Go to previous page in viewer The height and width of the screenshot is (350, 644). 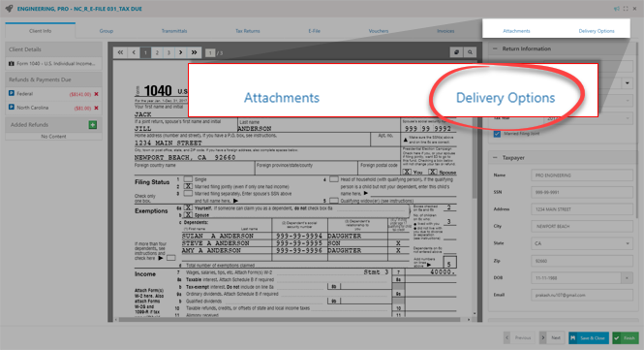(134, 52)
